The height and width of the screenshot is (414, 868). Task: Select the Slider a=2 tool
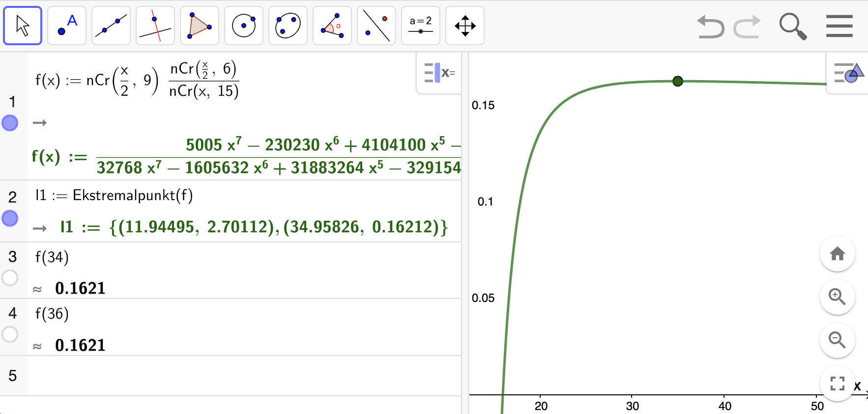(421, 26)
